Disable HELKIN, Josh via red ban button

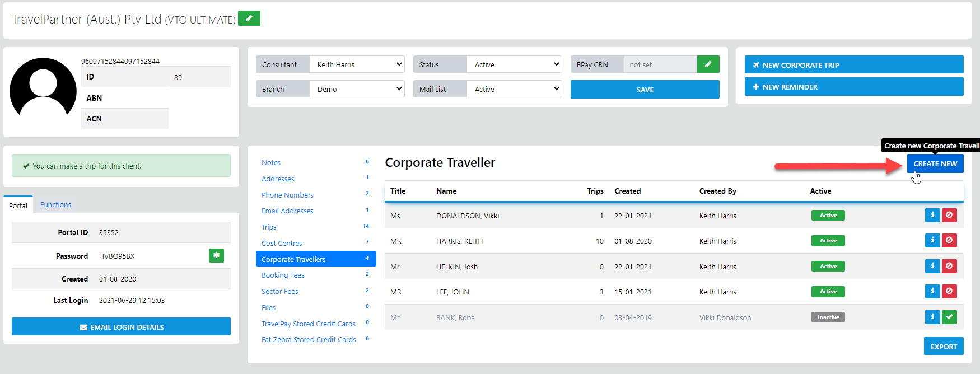[x=949, y=267]
